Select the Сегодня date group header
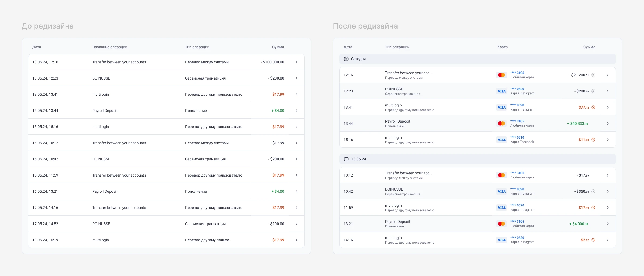This screenshot has width=644, height=276. click(x=478, y=59)
